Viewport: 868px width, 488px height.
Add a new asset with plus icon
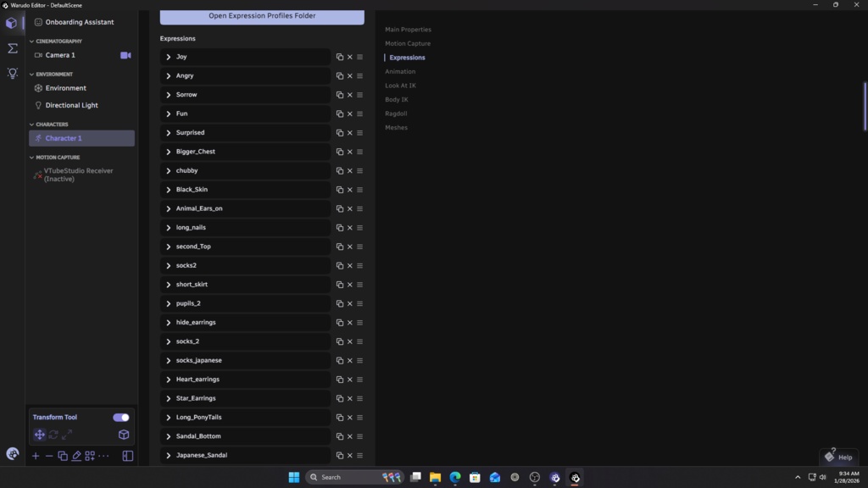click(36, 456)
